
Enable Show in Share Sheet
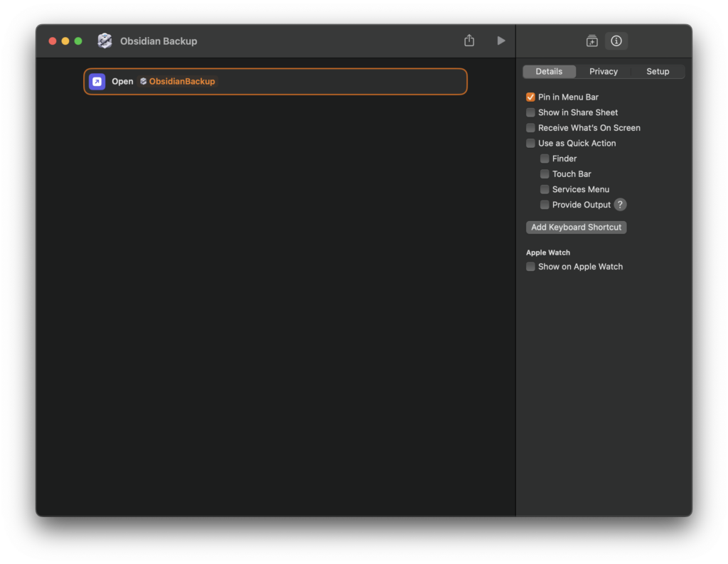[x=530, y=112]
